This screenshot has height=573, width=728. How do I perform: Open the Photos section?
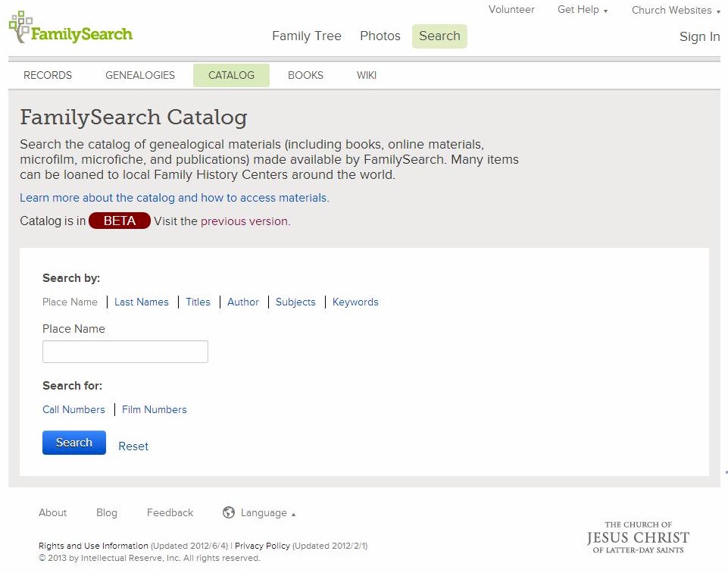pos(380,36)
